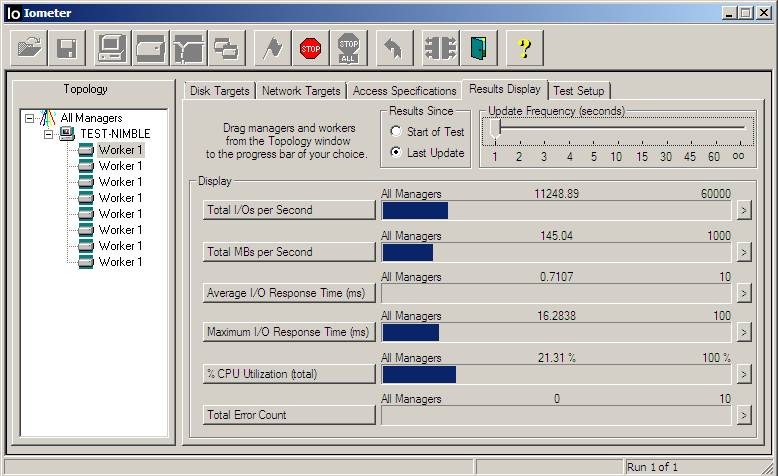This screenshot has height=476, width=778.
Task: Click the Reset workers back-arrow icon
Action: coord(393,48)
